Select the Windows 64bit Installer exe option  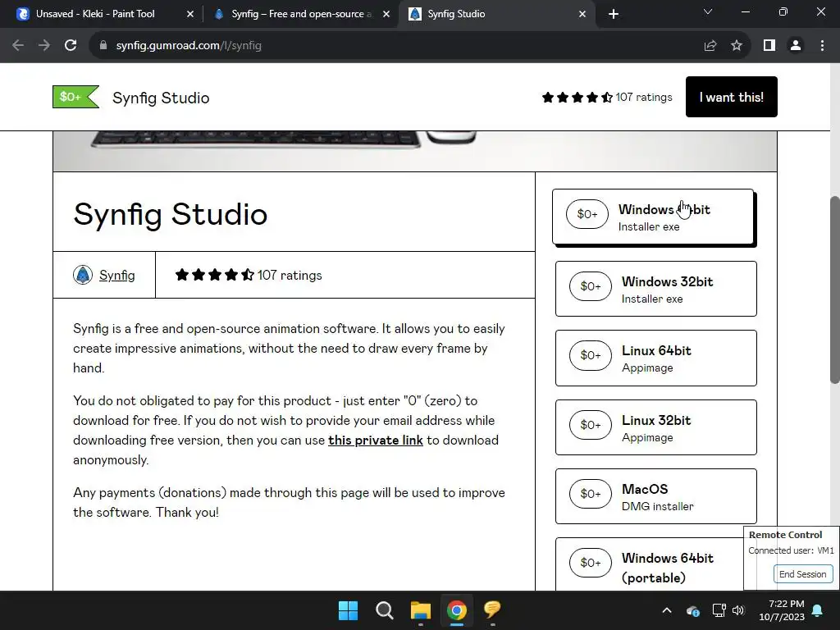coord(653,217)
